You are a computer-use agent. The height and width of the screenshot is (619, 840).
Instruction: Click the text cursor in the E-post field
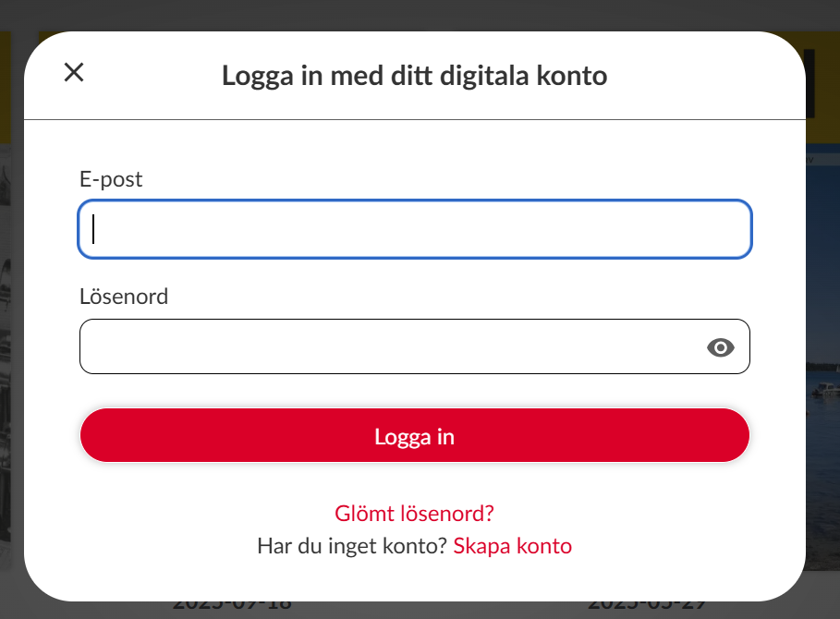coord(94,229)
